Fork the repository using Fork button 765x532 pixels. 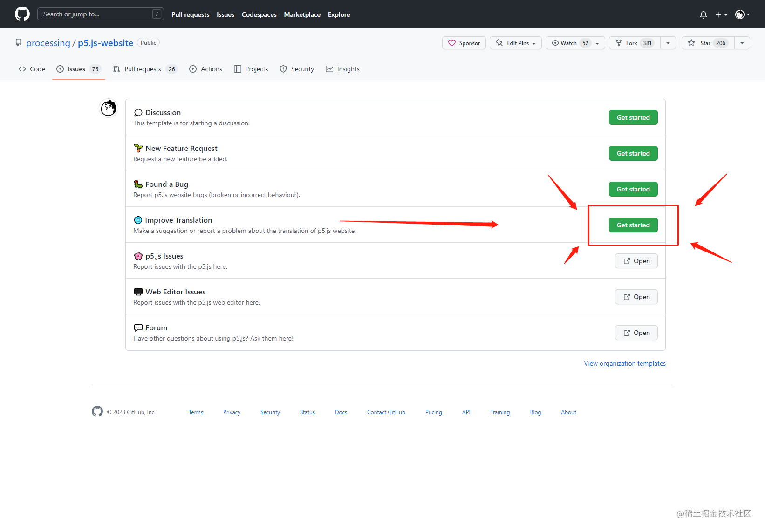(x=635, y=43)
